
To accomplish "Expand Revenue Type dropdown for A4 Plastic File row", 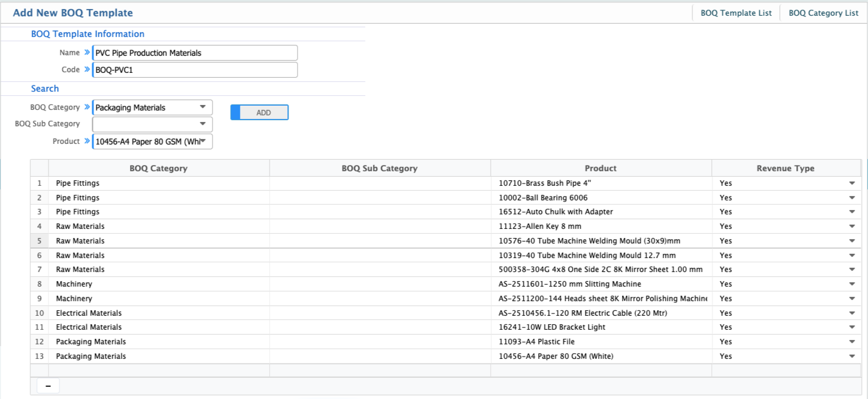I will (x=852, y=342).
